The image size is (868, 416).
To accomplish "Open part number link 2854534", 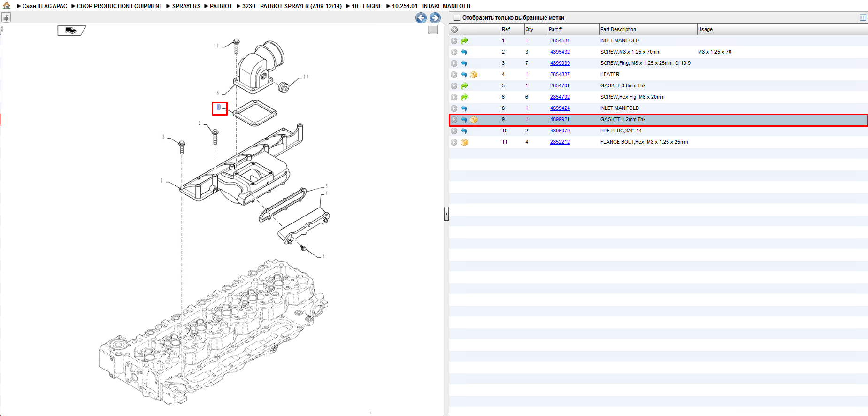I will 560,41.
